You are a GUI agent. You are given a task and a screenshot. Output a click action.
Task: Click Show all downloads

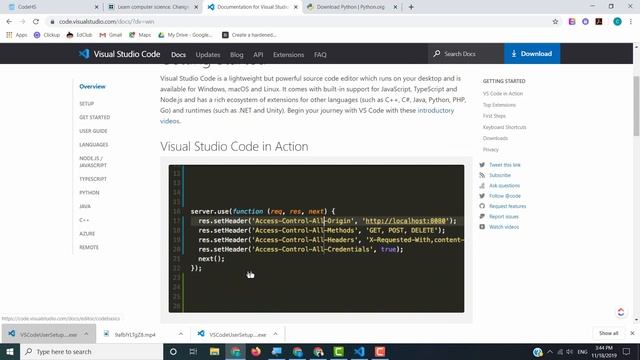click(609, 333)
